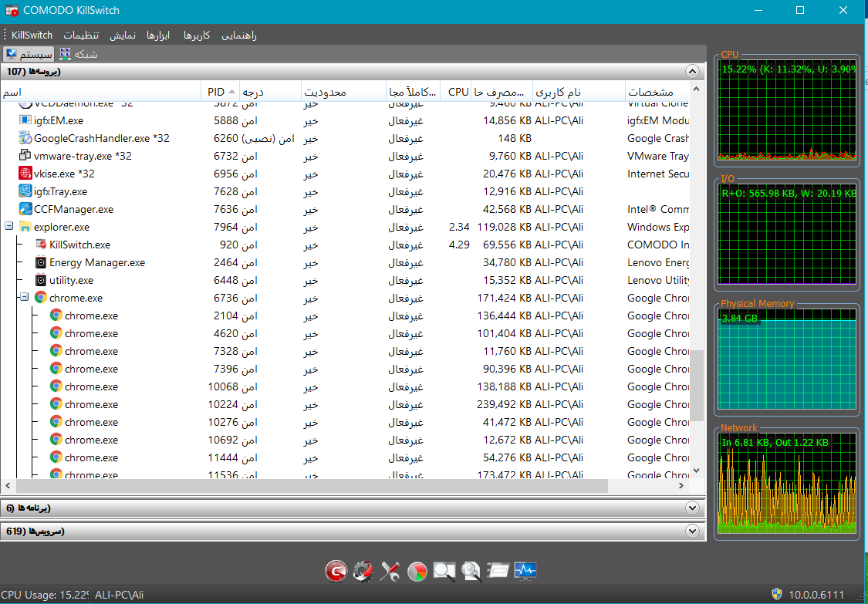
Task: Click the GoogleCrashHandler.exe process icon
Action: tap(25, 138)
